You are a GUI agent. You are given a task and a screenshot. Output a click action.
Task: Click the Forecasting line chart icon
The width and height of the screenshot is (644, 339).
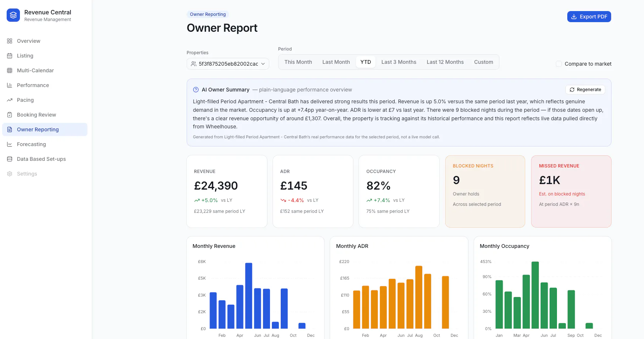[x=10, y=144]
